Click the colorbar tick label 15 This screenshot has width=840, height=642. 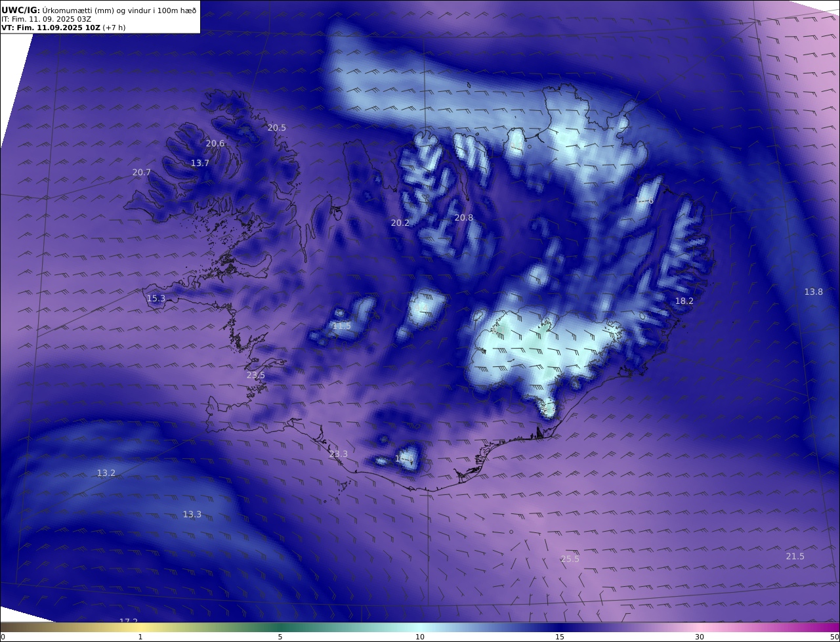(560, 637)
